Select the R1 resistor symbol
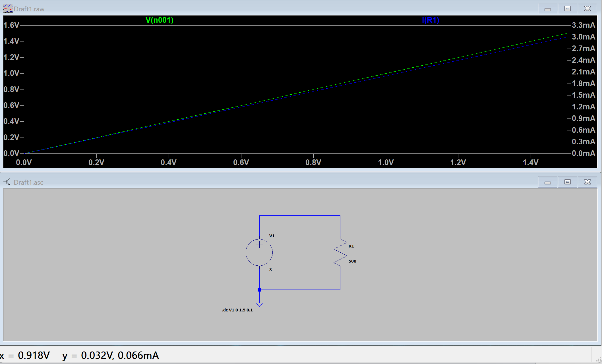 (340, 253)
